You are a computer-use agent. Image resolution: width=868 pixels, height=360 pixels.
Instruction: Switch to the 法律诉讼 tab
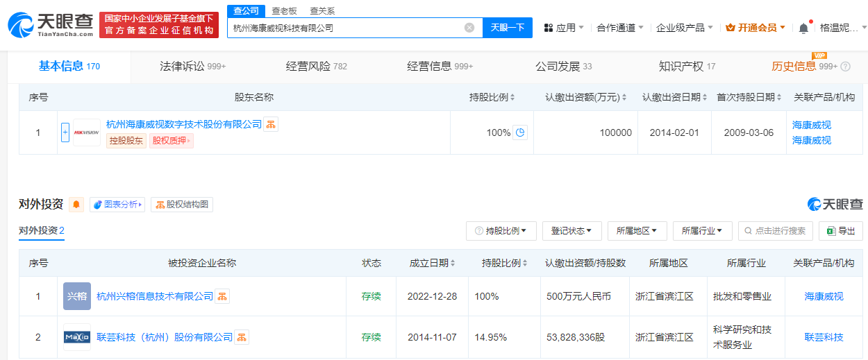coord(193,67)
